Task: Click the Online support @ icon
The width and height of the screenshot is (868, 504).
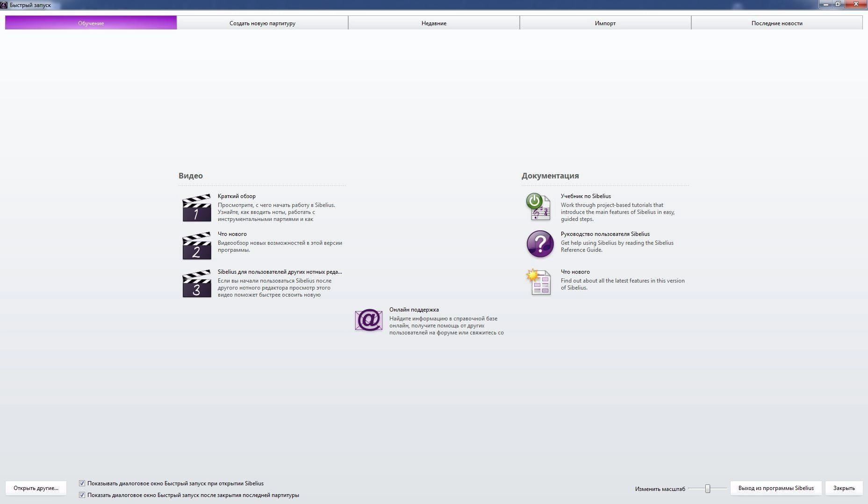Action: click(369, 320)
